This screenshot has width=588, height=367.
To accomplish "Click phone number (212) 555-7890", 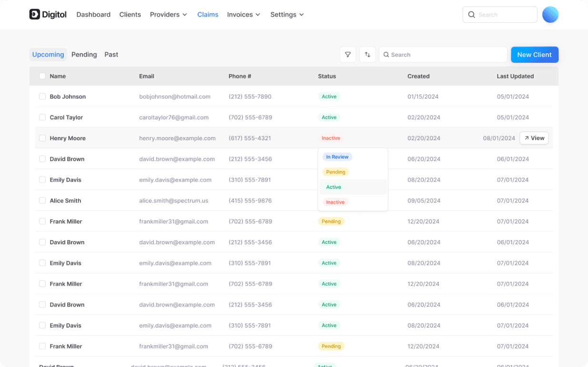I will [250, 97].
